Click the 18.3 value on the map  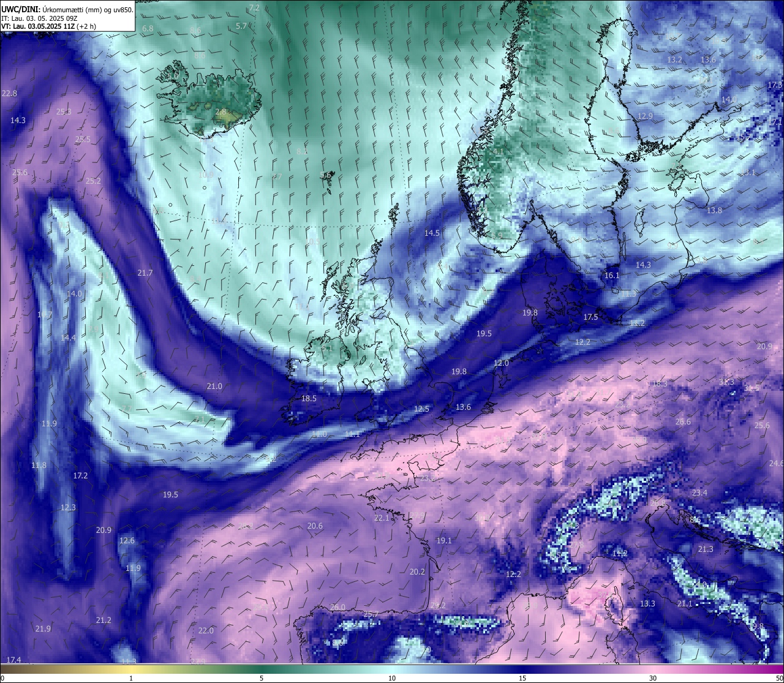click(x=660, y=384)
